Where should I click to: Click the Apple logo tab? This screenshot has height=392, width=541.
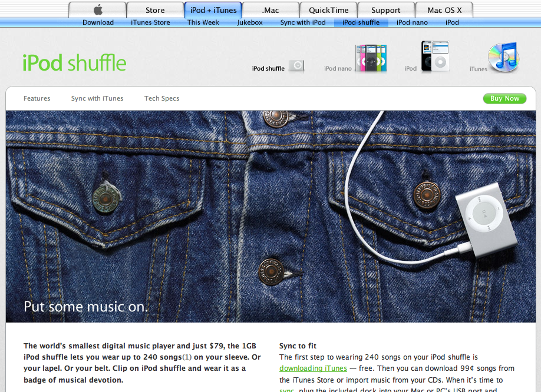tap(98, 10)
